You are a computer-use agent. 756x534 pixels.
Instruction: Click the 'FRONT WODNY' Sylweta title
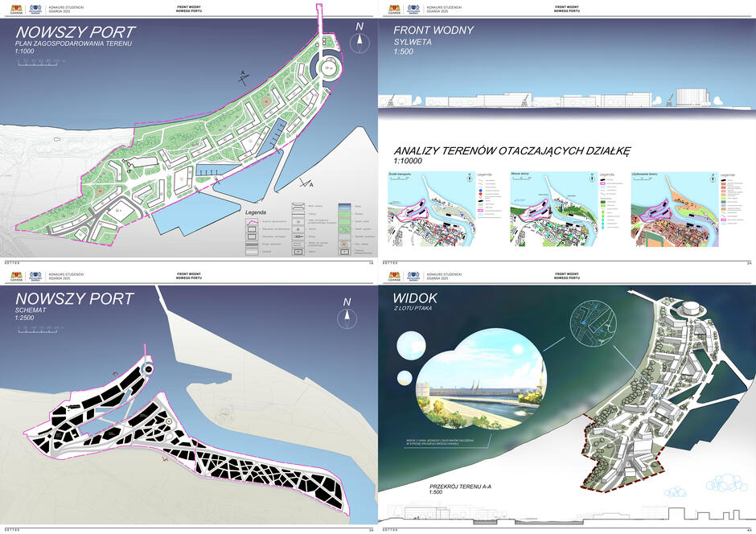coord(433,31)
